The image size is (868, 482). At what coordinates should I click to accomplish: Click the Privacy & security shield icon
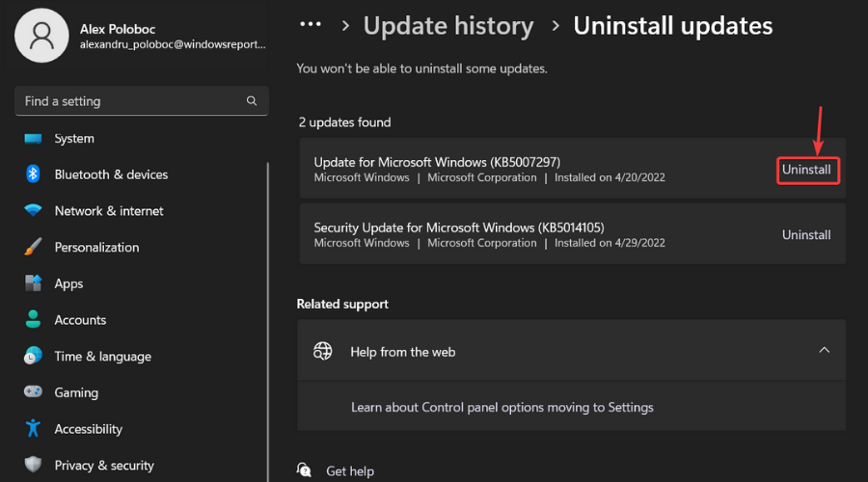click(x=33, y=465)
